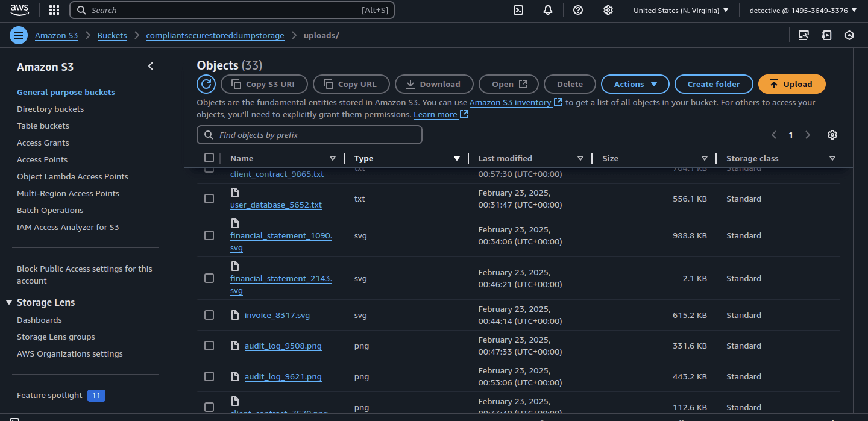Open the AWS home logo
Image resolution: width=868 pixels, height=421 pixels.
pyautogui.click(x=20, y=10)
